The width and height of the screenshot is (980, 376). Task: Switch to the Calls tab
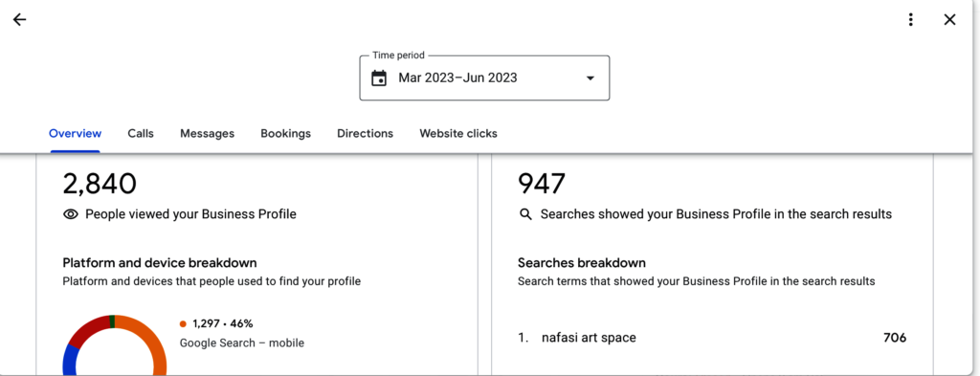click(x=141, y=133)
